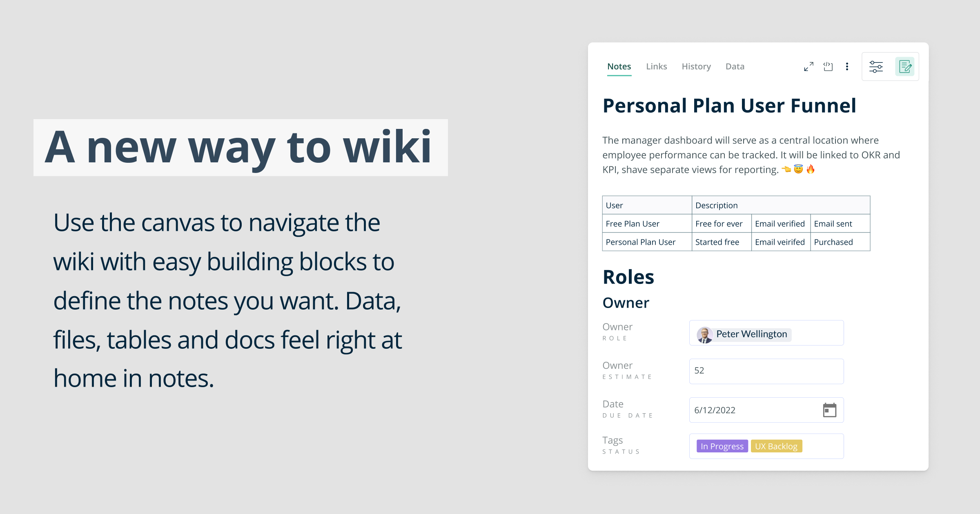Viewport: 980px width, 514px height.
Task: Open the expand to fullscreen icon
Action: click(808, 66)
